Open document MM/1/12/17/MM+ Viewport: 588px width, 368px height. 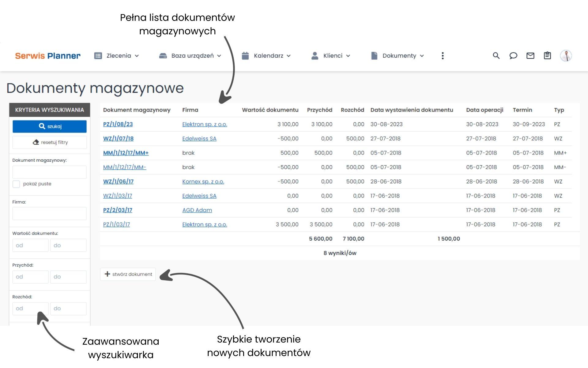126,153
